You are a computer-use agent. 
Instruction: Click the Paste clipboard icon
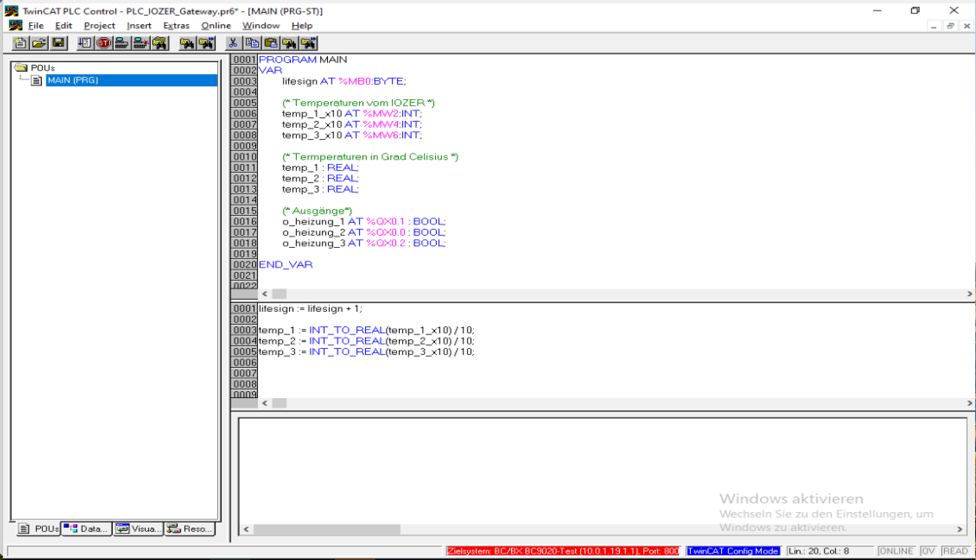[x=271, y=43]
